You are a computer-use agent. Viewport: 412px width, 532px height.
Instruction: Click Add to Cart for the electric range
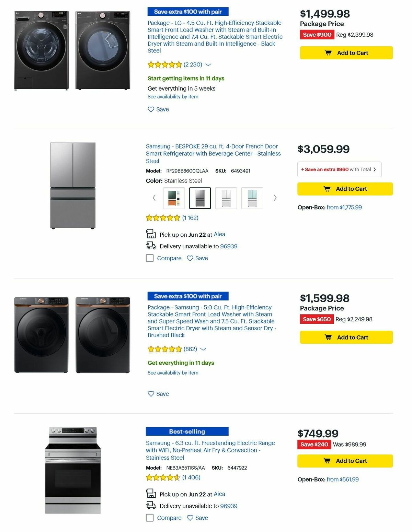(x=345, y=461)
